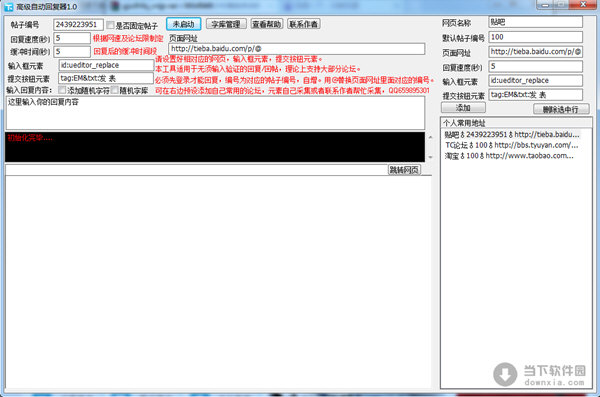Click the right panel 提交按钮元素 field
600x397 pixels.
536,95
